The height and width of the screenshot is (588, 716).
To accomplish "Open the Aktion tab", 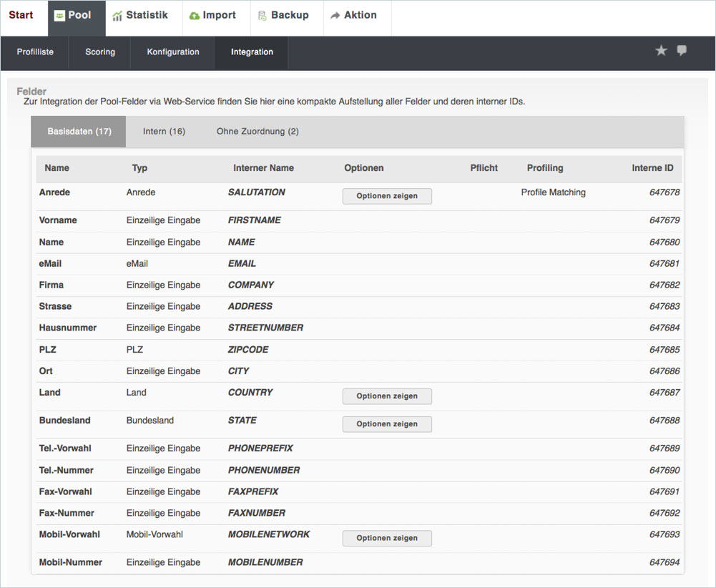I will (x=353, y=16).
